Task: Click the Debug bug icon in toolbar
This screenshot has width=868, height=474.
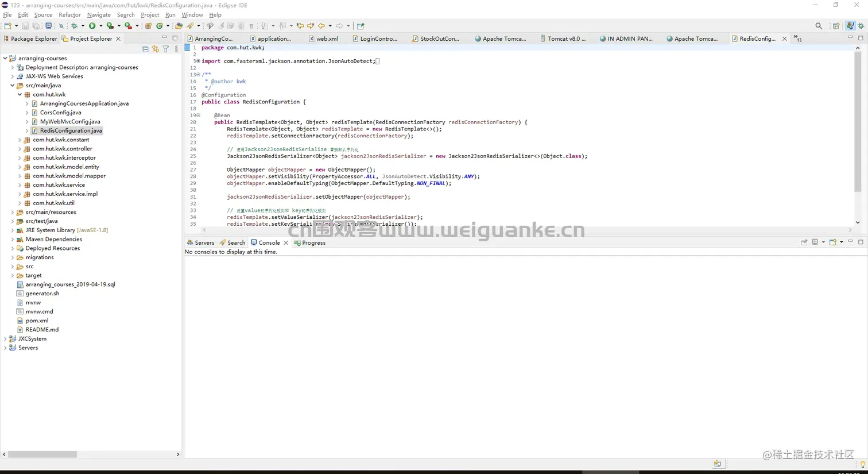Action: click(74, 26)
